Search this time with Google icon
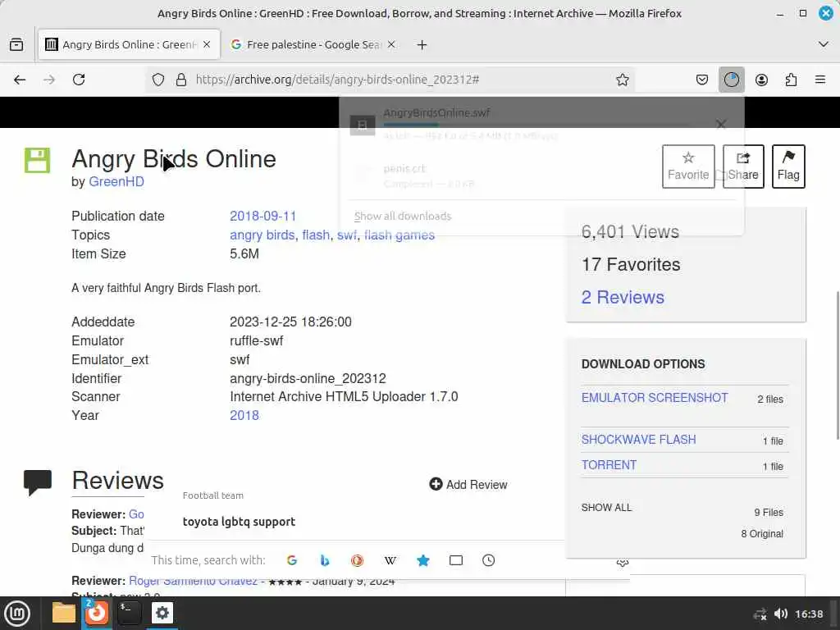Screen dimensions: 840x630 click(292, 560)
